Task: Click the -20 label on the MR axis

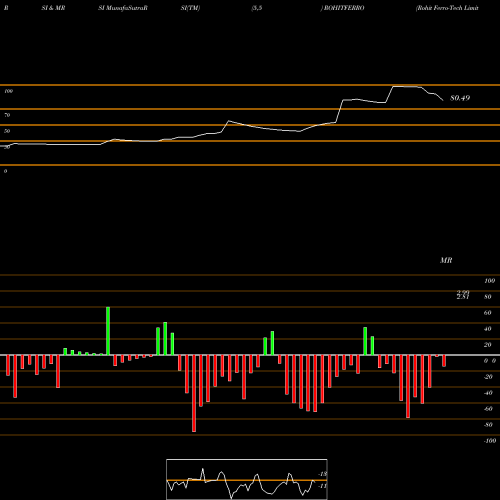Action: tap(488, 377)
